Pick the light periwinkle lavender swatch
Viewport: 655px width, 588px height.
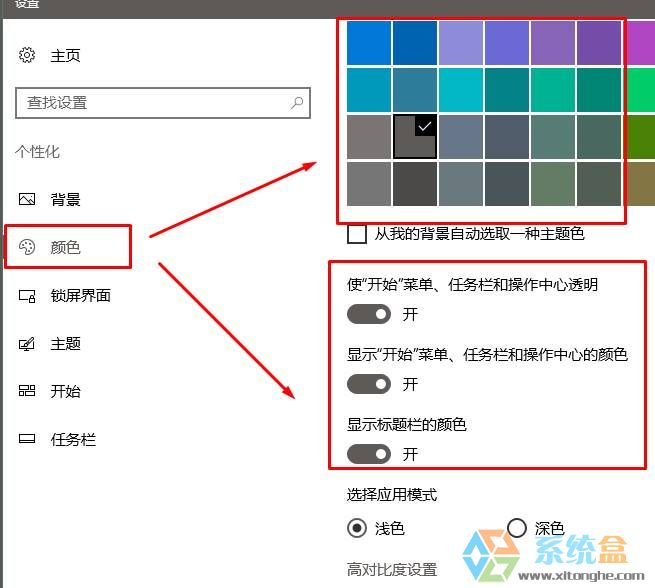461,43
